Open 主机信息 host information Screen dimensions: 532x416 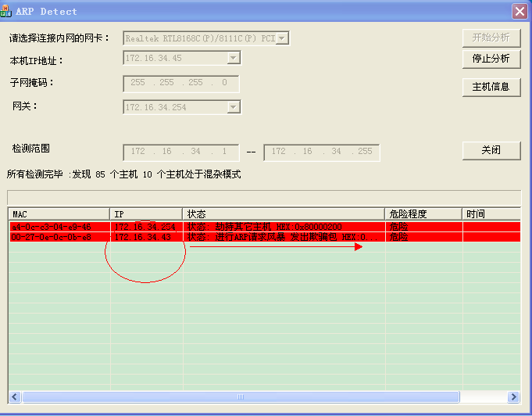pyautogui.click(x=491, y=87)
